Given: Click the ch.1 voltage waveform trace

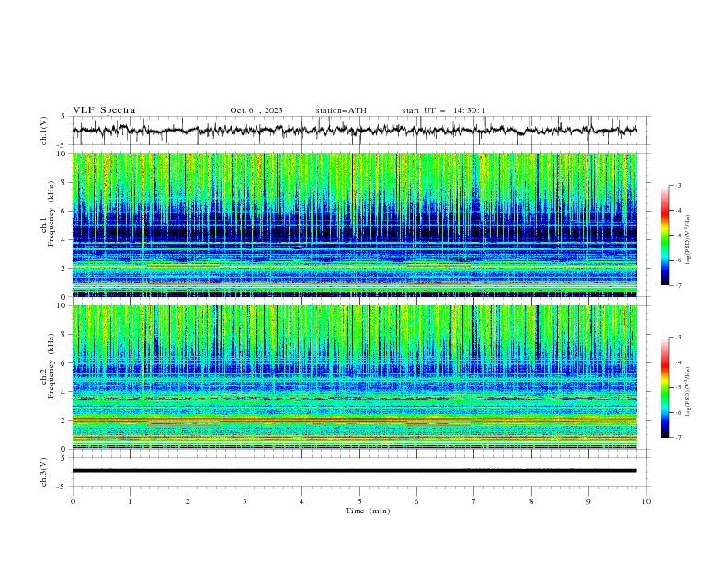Looking at the screenshot, I should pyautogui.click(x=354, y=131).
